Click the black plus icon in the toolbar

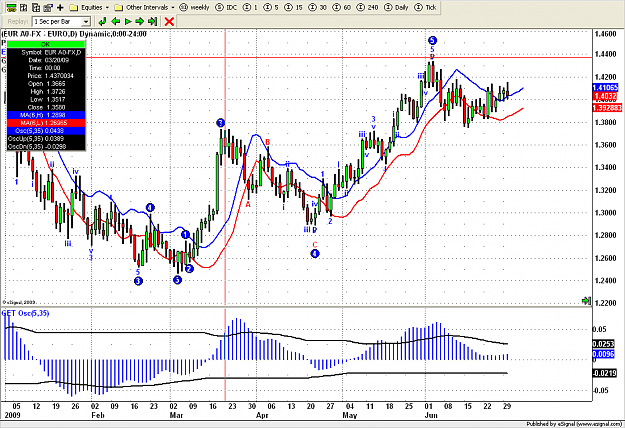61,7
